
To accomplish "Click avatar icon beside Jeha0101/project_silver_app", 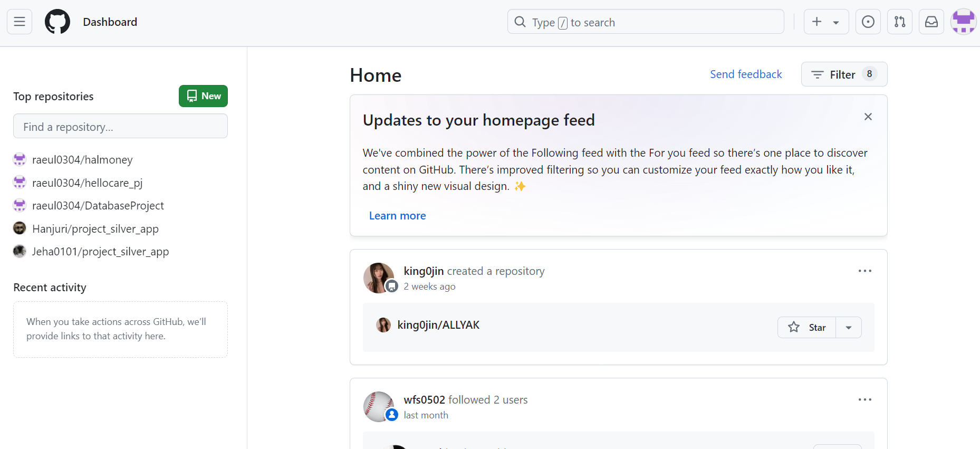I will pyautogui.click(x=20, y=251).
